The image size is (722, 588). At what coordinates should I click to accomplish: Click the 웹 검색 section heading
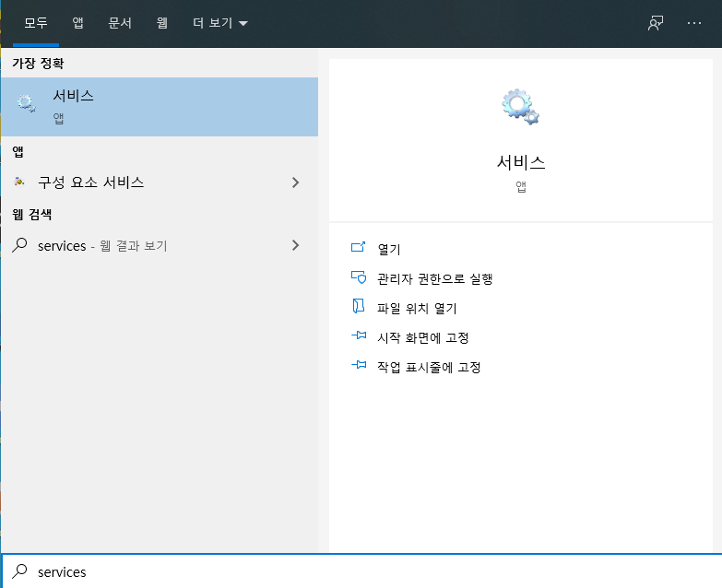point(31,215)
